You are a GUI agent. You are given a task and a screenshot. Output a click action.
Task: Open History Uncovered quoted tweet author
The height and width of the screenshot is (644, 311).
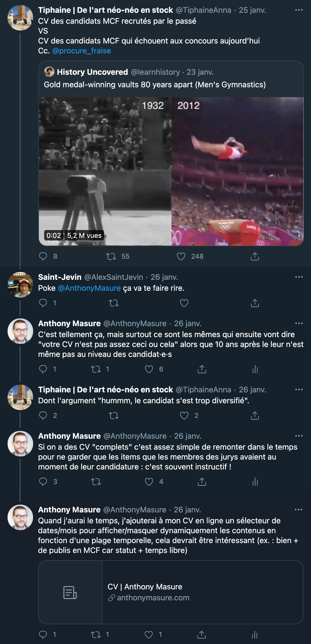point(92,72)
